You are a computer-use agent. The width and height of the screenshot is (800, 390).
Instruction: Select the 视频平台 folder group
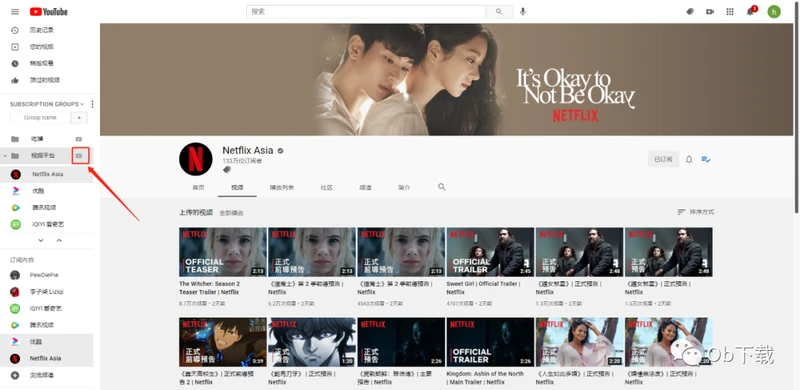coord(43,155)
